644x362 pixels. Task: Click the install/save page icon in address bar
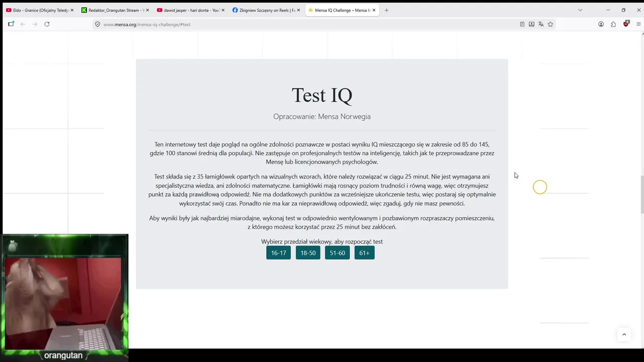531,24
